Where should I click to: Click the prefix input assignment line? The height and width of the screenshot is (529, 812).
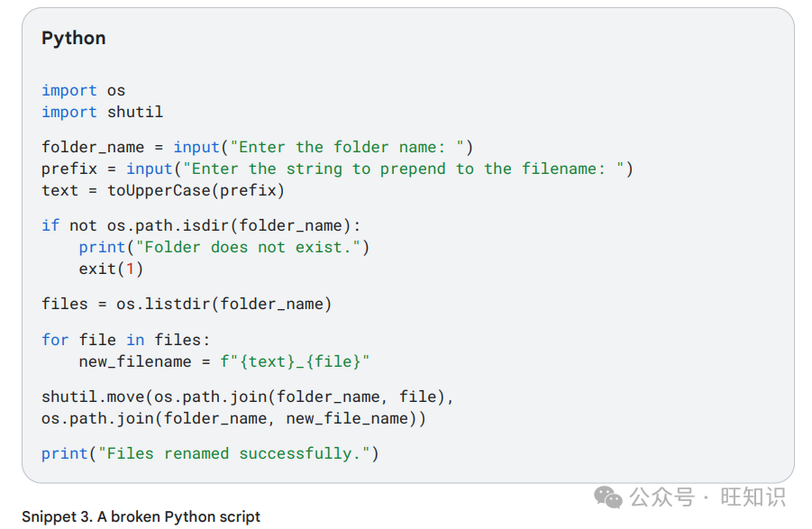[x=337, y=169]
